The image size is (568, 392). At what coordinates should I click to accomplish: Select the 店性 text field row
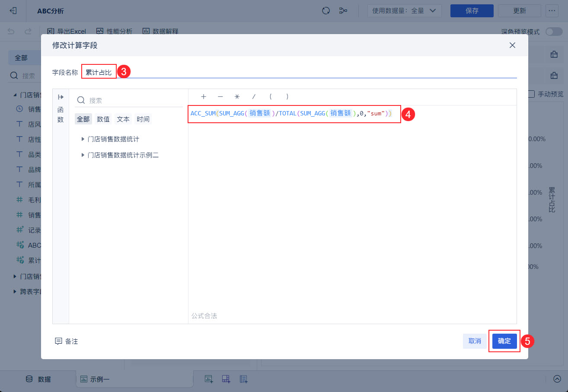click(x=29, y=139)
